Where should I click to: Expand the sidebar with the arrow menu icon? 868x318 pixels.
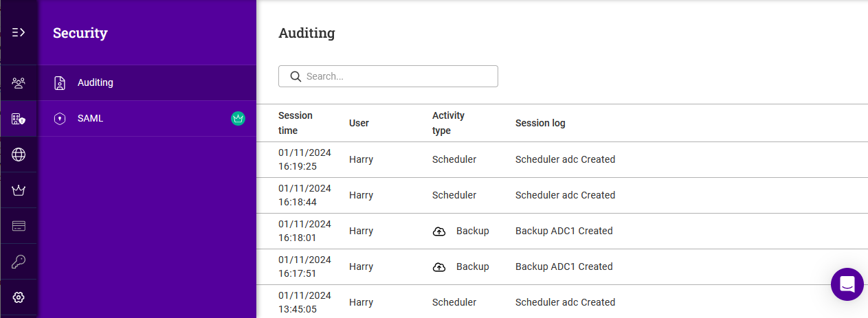(x=19, y=32)
